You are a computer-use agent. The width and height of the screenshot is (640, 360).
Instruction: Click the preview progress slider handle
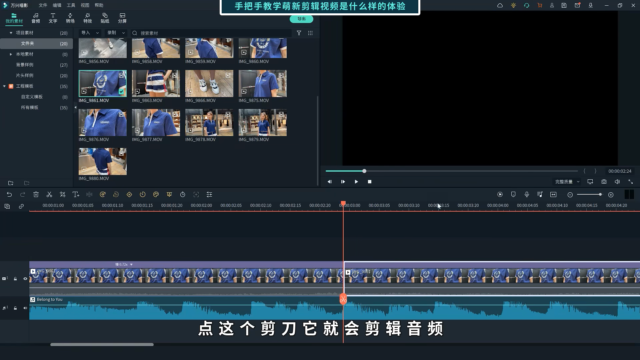coord(364,171)
